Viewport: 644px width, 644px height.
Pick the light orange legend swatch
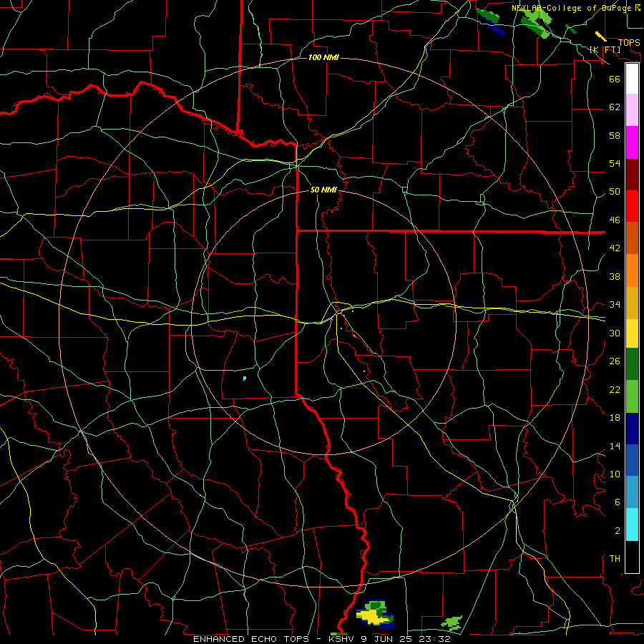pos(632,270)
